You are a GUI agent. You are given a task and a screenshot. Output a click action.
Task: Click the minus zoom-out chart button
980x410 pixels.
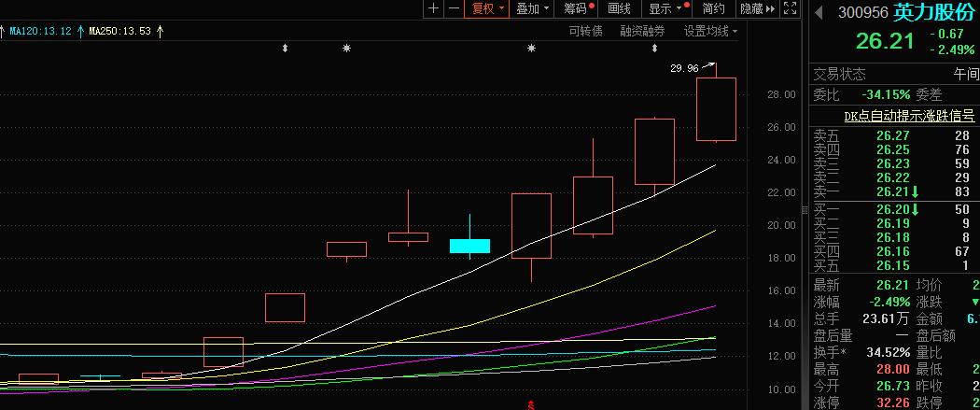tap(454, 8)
